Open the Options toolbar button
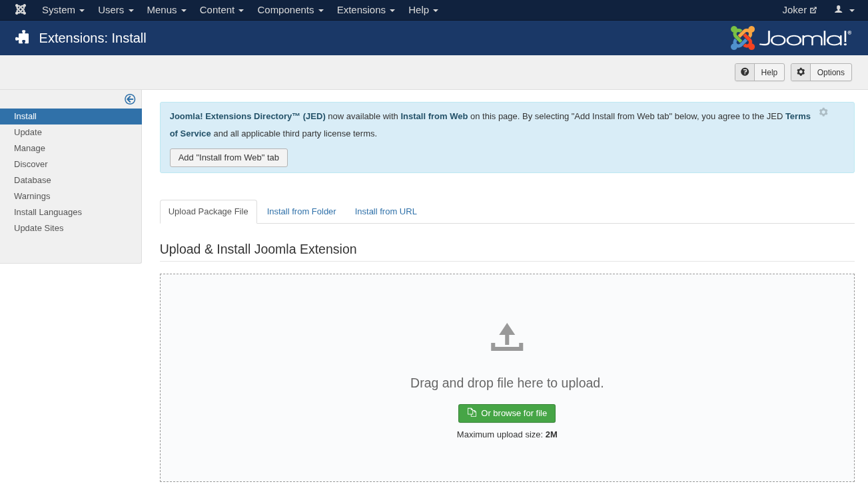868x496 pixels. 821,73
